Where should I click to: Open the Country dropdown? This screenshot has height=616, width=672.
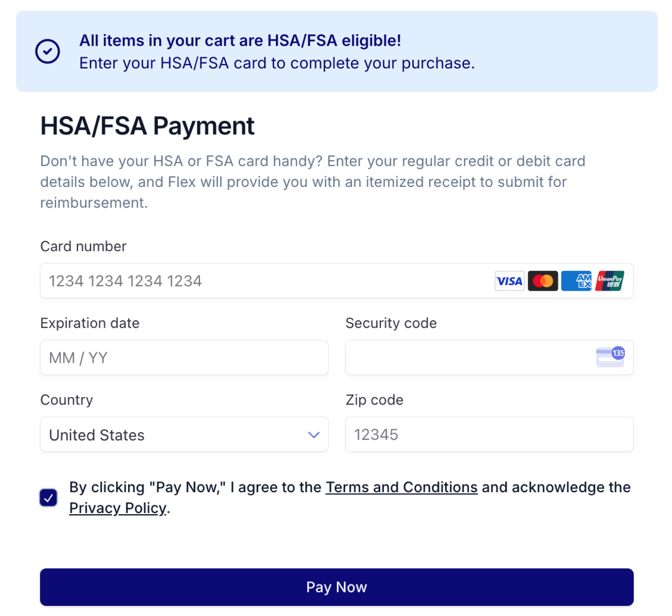point(184,434)
